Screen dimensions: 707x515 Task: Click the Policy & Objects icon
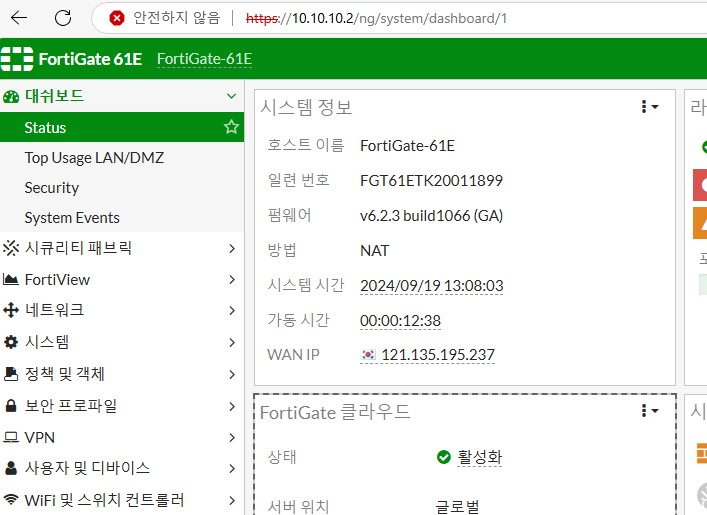tap(11, 374)
